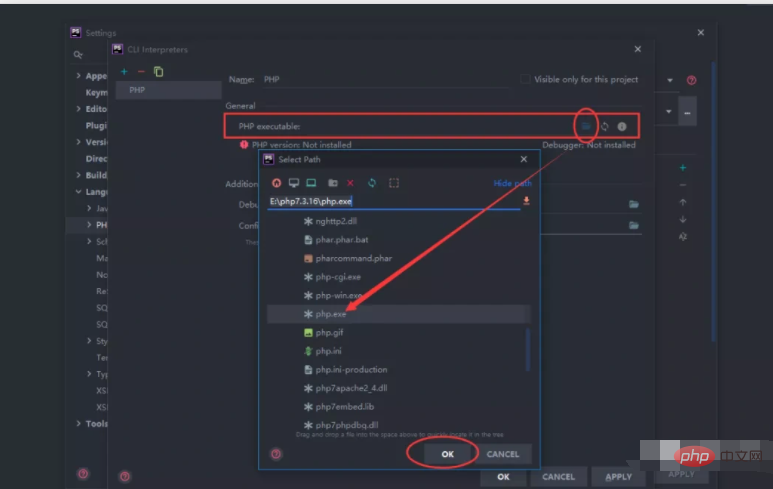Click browse folder icon for PHP executable
Viewport: 773px width, 489px height.
(x=586, y=126)
